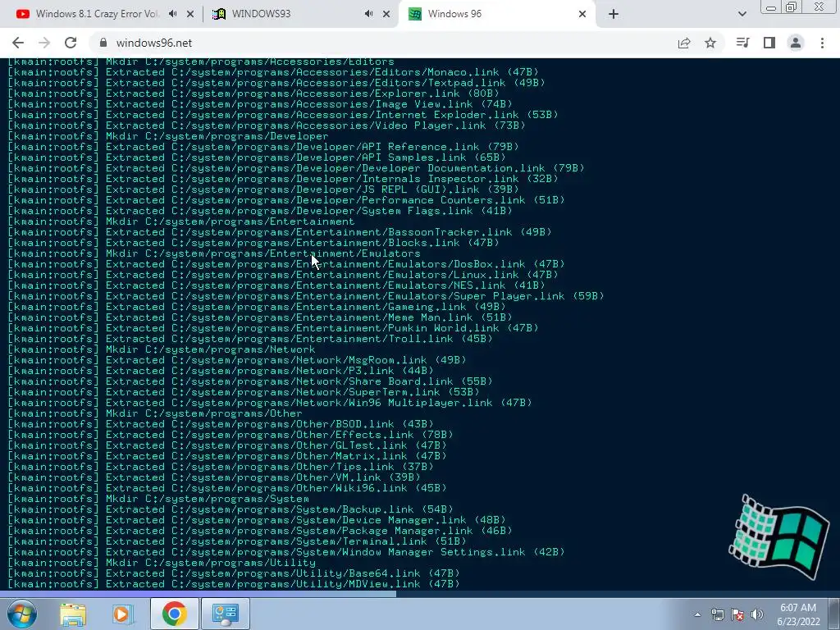Click the Meme Man.link line
Image resolution: width=840 pixels, height=630 pixels.
point(260,317)
